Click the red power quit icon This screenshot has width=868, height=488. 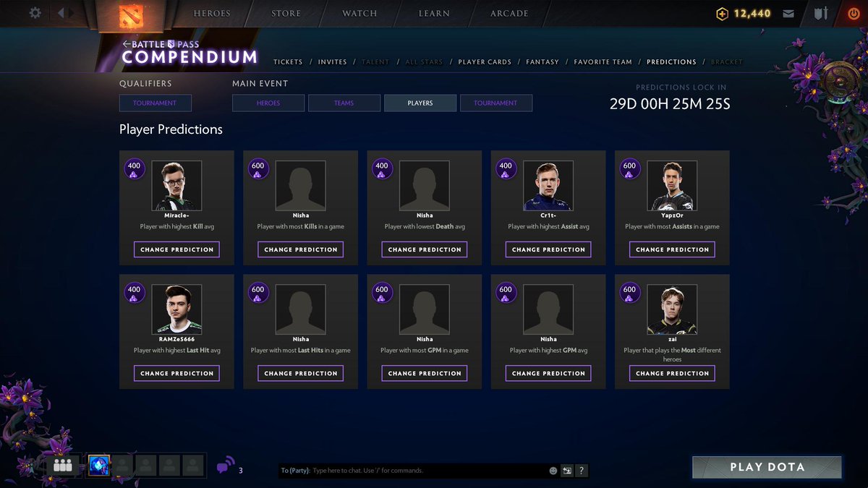(x=854, y=14)
